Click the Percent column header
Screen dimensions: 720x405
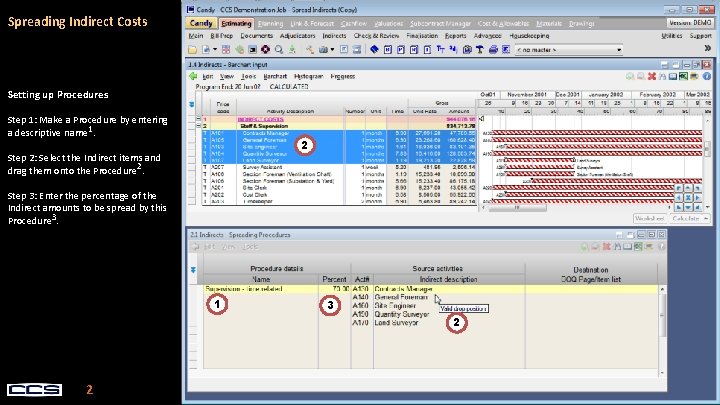[334, 279]
